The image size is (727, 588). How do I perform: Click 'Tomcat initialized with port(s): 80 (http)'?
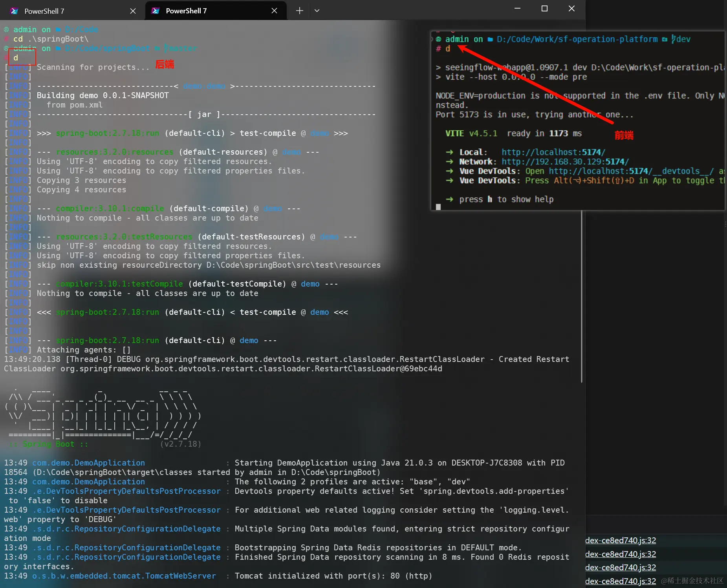pos(333,576)
